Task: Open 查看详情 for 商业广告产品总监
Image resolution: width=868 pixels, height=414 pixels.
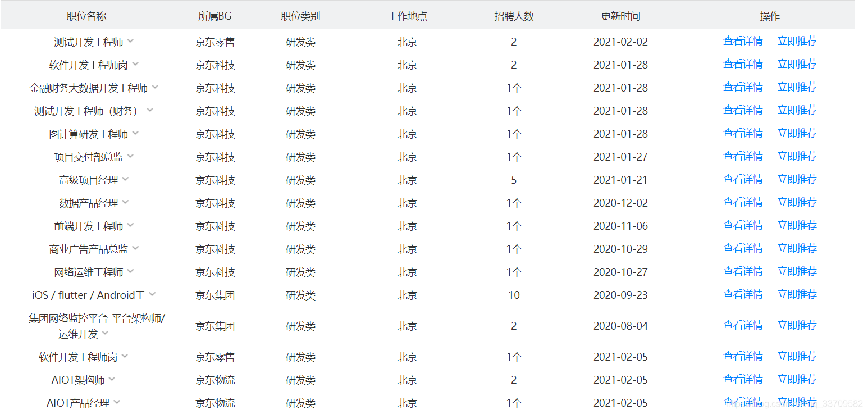Action: coord(743,248)
